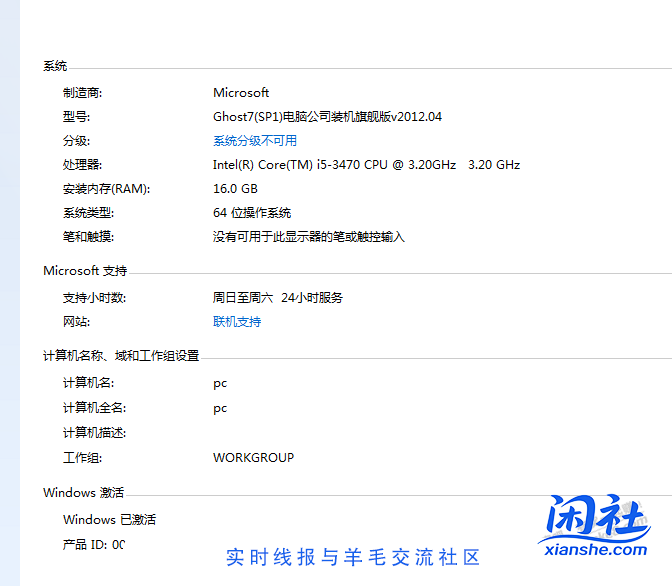
Task: Select the 分级 label
Action: coord(76,141)
